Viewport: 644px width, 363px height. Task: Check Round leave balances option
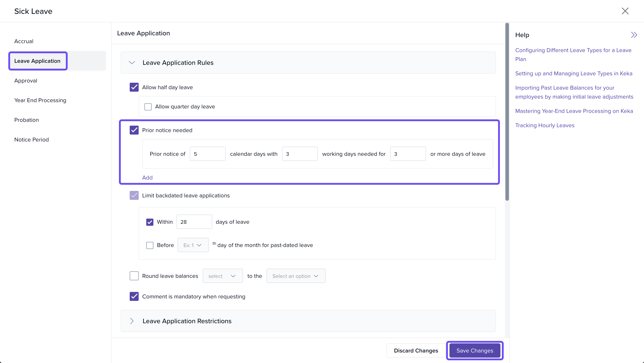click(x=134, y=276)
